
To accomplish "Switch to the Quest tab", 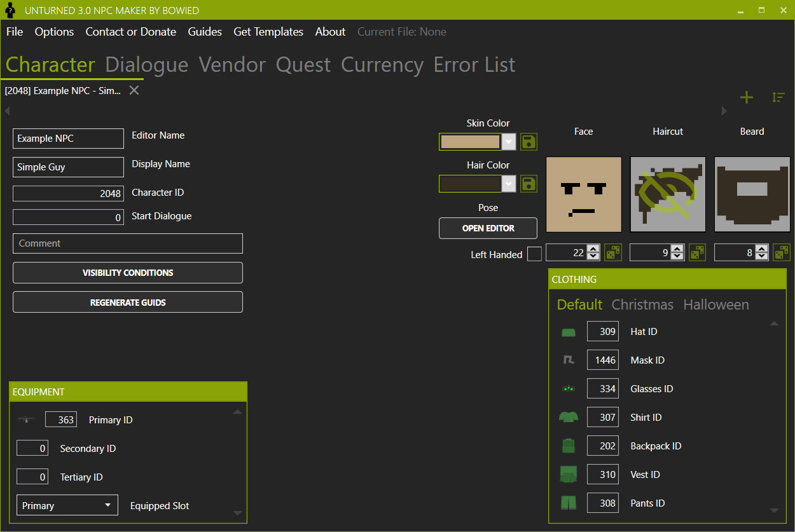I will coord(303,65).
